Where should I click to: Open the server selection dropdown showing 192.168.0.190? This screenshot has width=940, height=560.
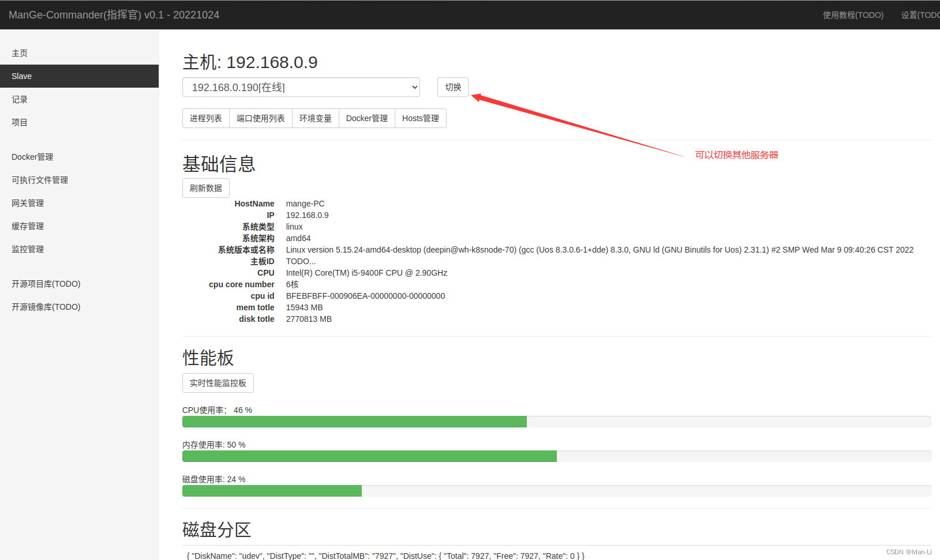pyautogui.click(x=301, y=87)
